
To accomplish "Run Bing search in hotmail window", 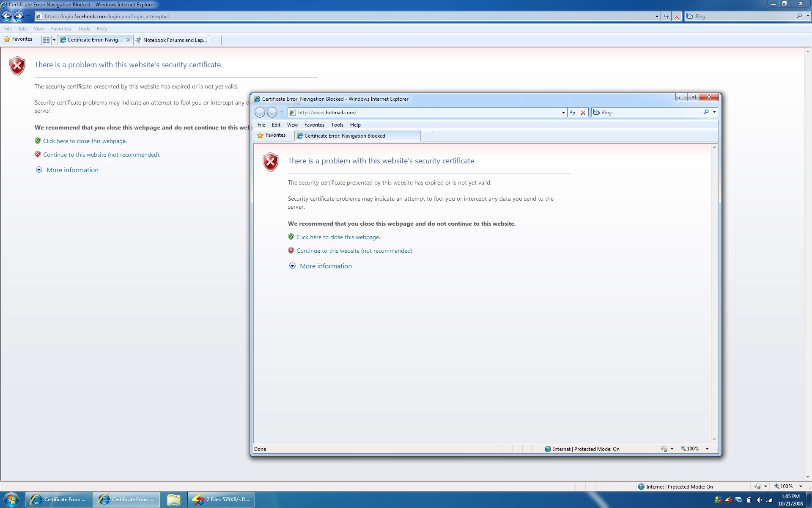I will (x=706, y=112).
